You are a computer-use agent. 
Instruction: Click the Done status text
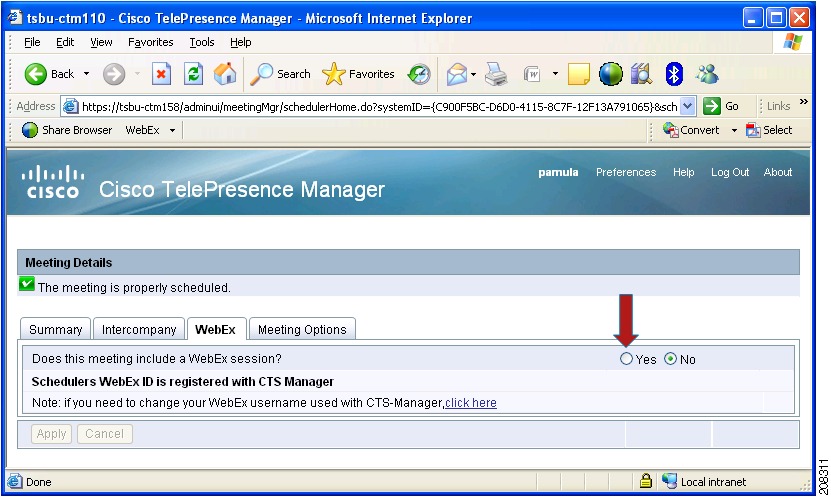pyautogui.click(x=39, y=482)
